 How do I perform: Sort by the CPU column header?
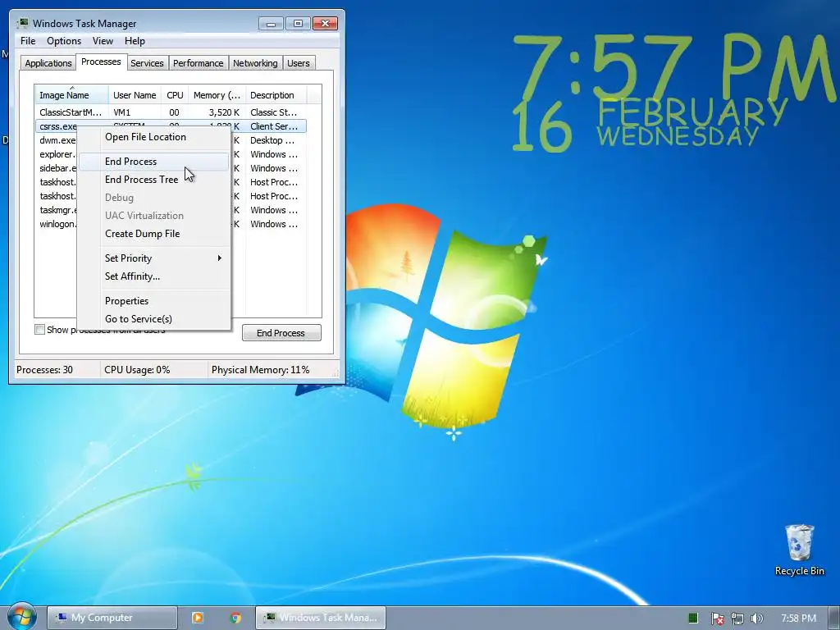[176, 95]
